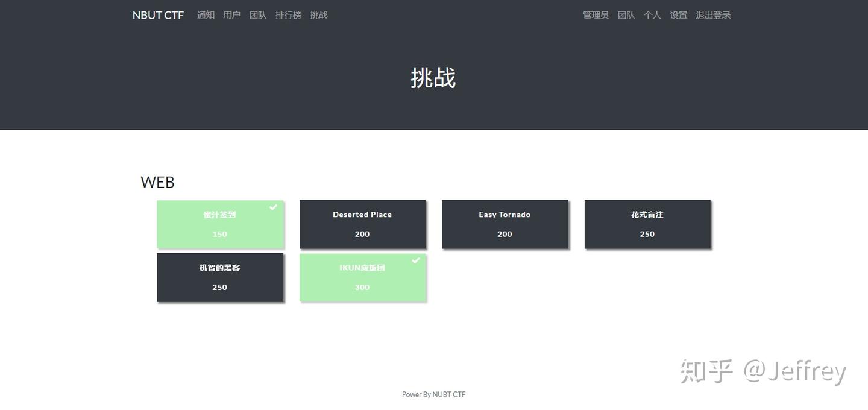Screen dimensions: 868x410
Task: Open the 团队 teams page in left nav
Action: click(x=258, y=14)
